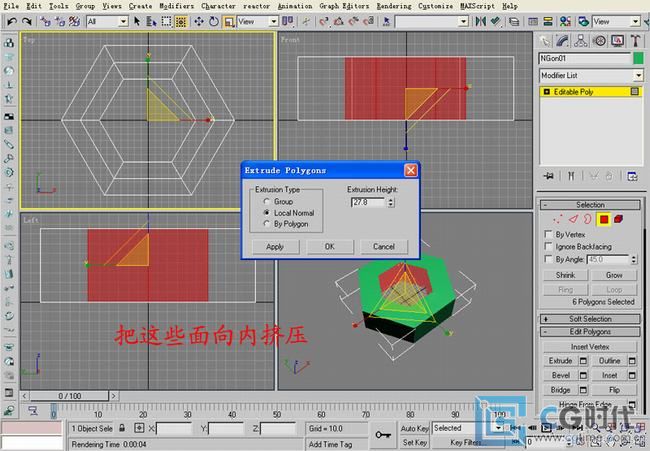Open Extrude settings box button
Image resolution: width=650 pixels, height=451 pixels.
coord(583,361)
